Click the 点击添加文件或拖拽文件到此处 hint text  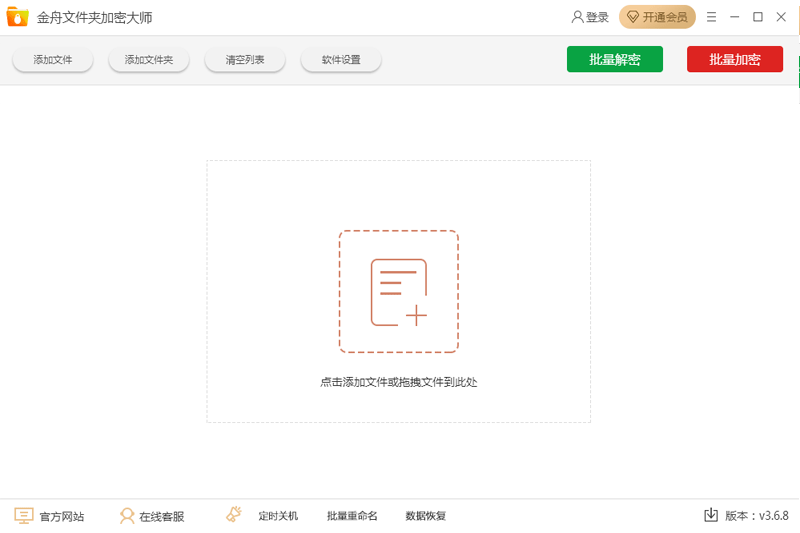point(398,382)
